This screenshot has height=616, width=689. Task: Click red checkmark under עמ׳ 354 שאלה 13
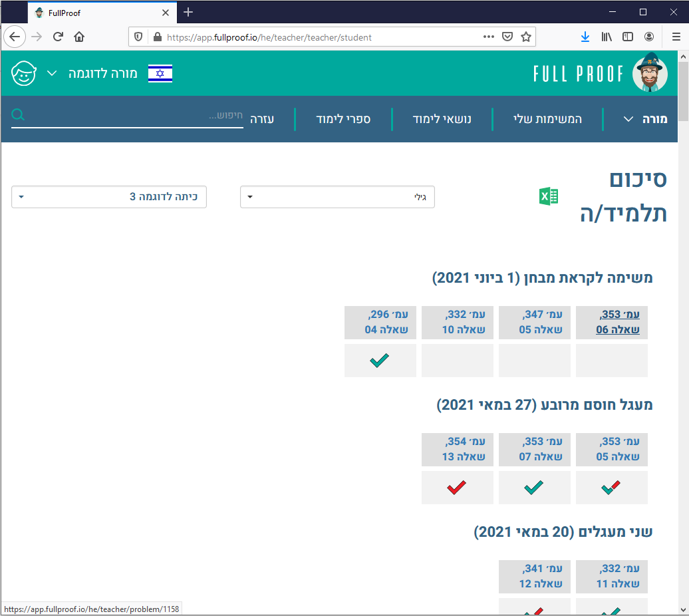point(457,488)
